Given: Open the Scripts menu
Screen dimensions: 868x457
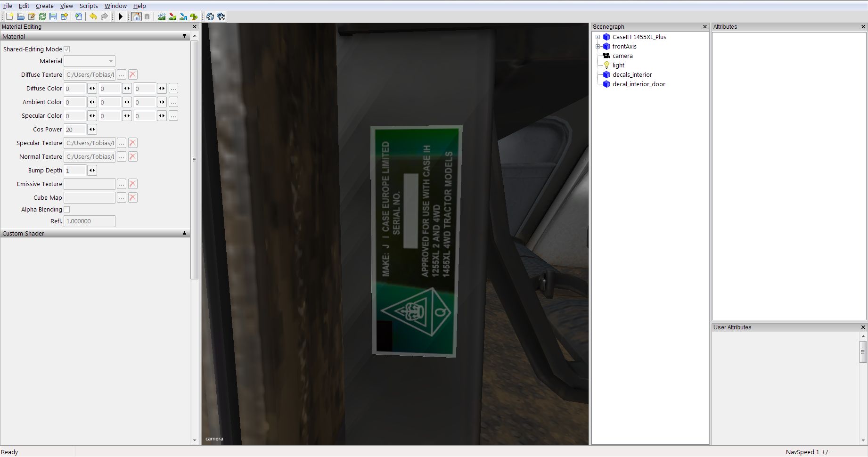Looking at the screenshot, I should (89, 6).
